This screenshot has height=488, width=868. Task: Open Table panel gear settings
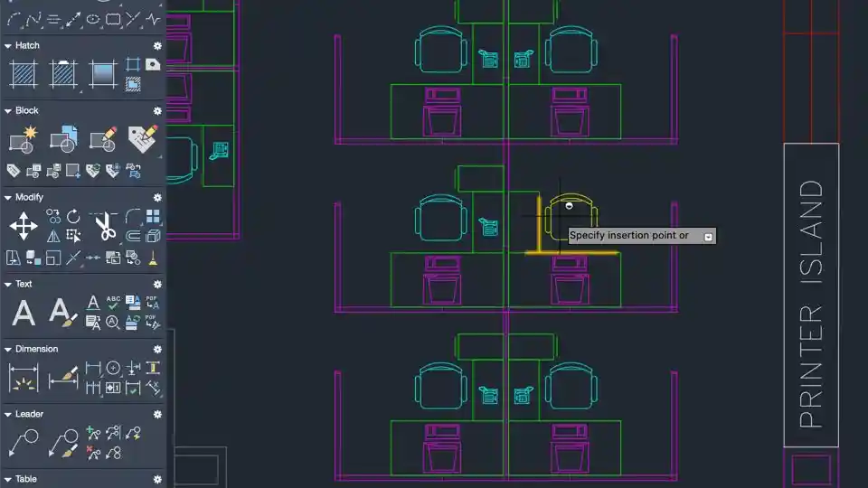click(x=157, y=479)
